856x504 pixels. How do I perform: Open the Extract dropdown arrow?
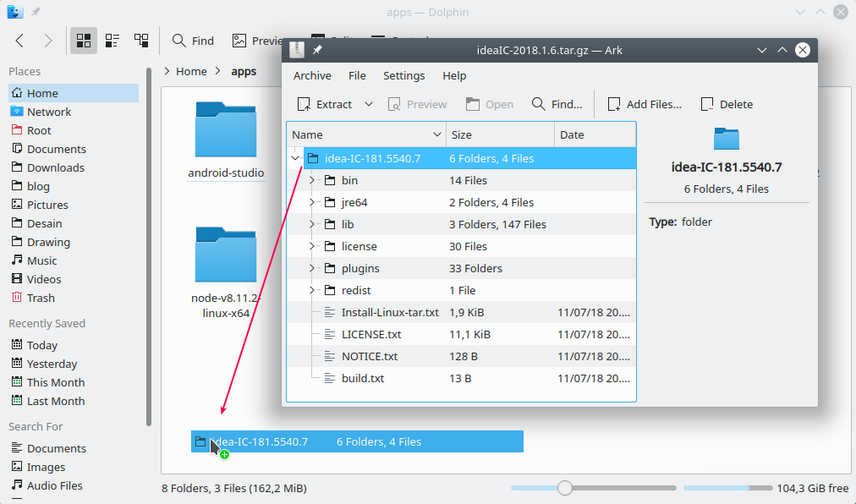(369, 104)
